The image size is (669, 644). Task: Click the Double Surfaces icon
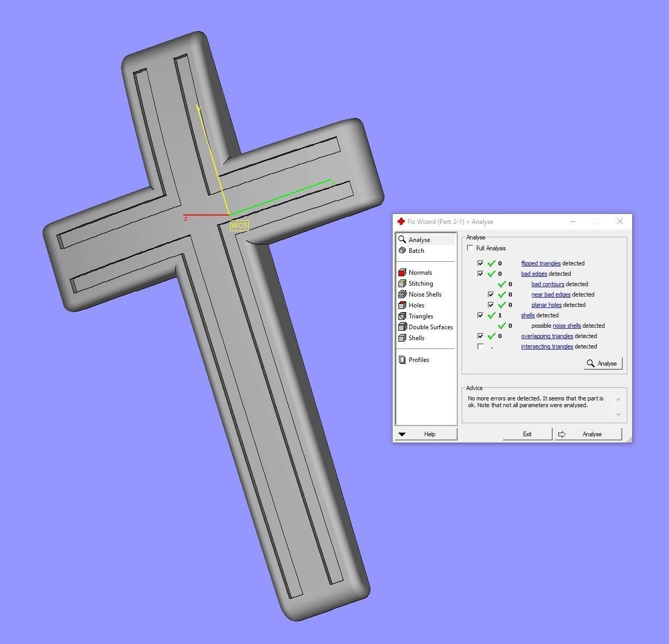[x=402, y=327]
